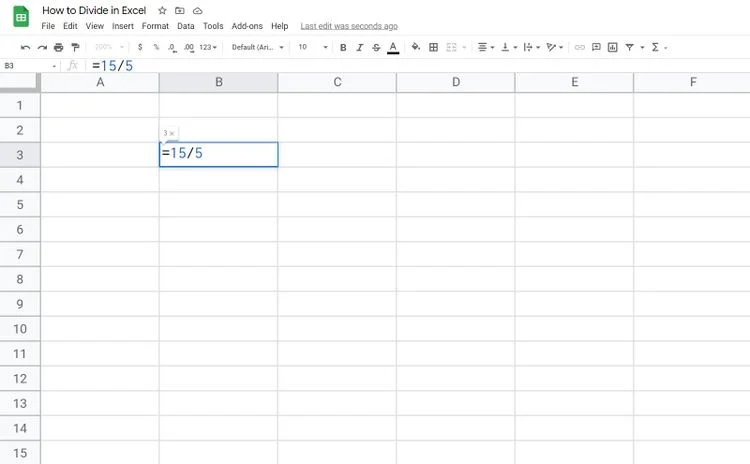This screenshot has width=750, height=464.
Task: Select column C header
Action: pyautogui.click(x=337, y=82)
